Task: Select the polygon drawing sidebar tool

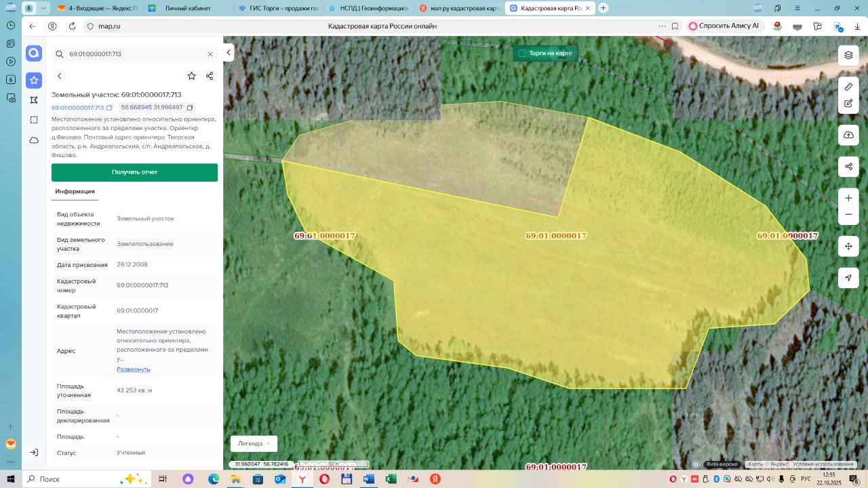Action: pos(34,100)
